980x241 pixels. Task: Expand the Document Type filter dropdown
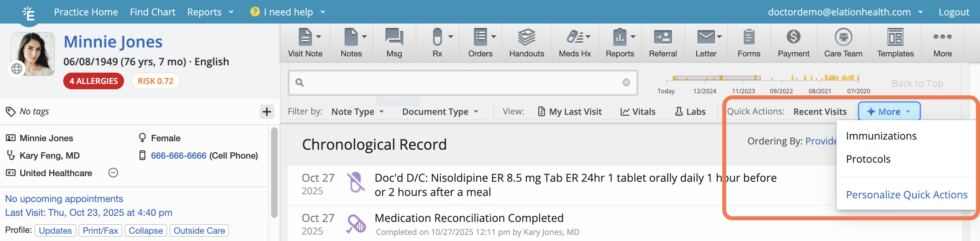click(x=440, y=112)
